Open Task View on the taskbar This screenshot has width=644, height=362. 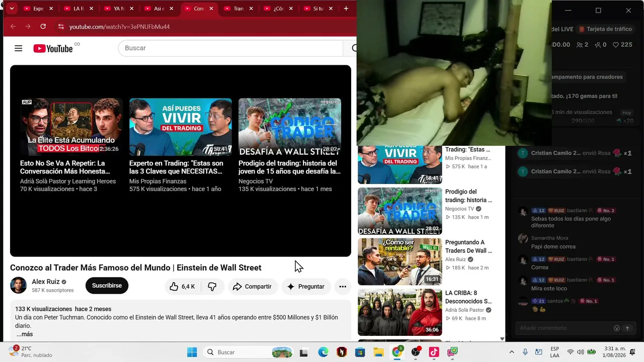pyautogui.click(x=303, y=352)
